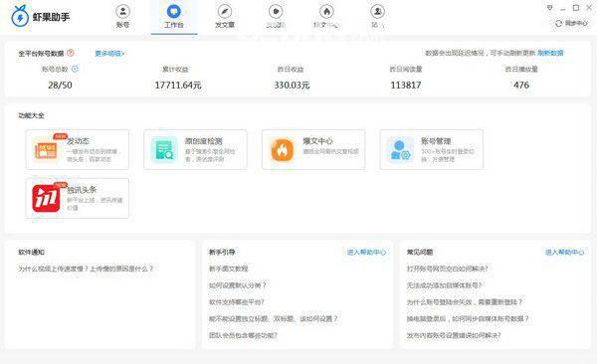Open FAQ 无法成功添加自媒体账号?
597x364 pixels.
click(445, 285)
